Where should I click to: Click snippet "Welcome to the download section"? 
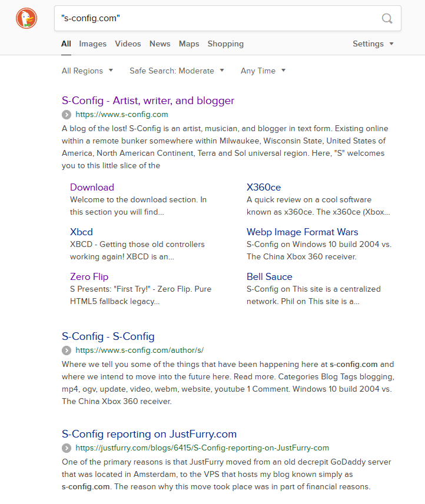[x=134, y=199]
